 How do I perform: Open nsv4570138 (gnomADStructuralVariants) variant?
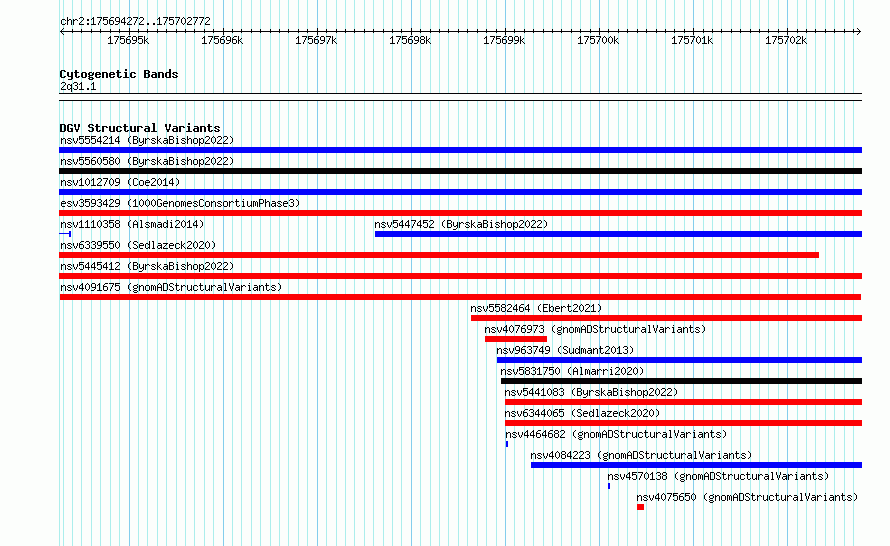718,476
